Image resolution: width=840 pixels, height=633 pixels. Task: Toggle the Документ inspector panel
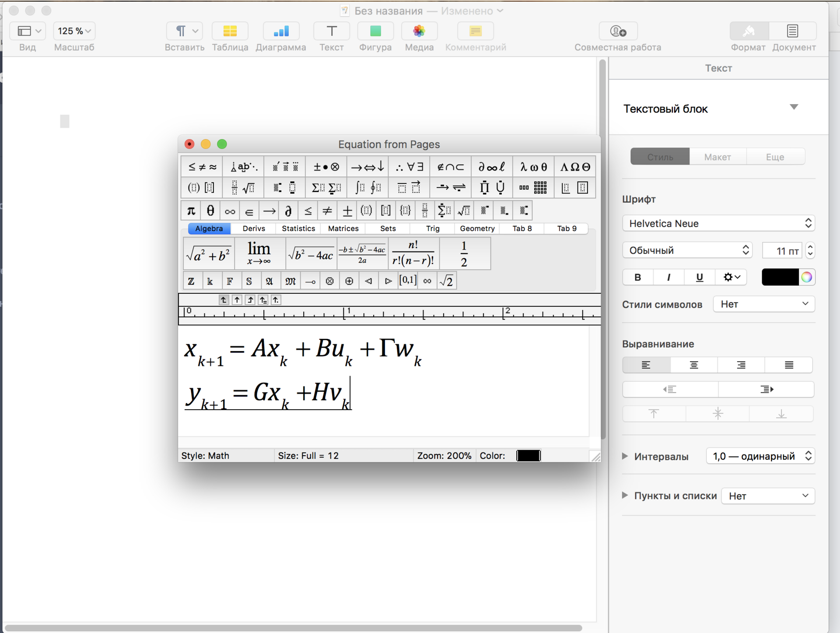pos(793,31)
